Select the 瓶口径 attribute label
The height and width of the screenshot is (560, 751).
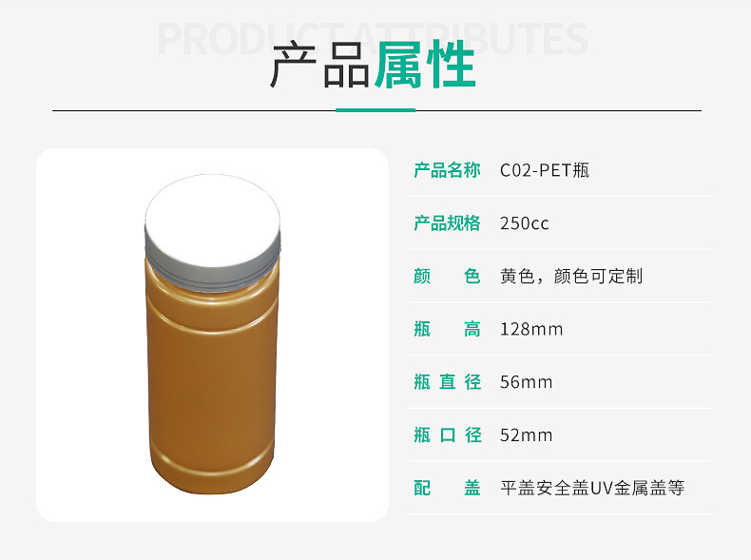pyautogui.click(x=447, y=435)
